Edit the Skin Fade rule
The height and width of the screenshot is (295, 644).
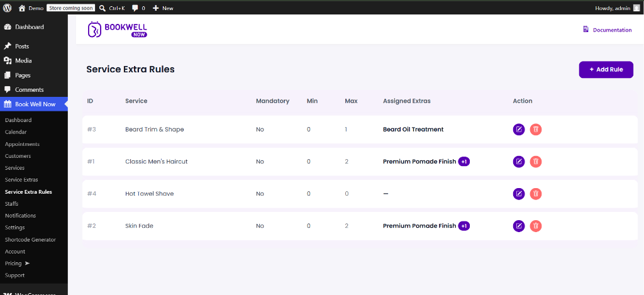coord(519,226)
